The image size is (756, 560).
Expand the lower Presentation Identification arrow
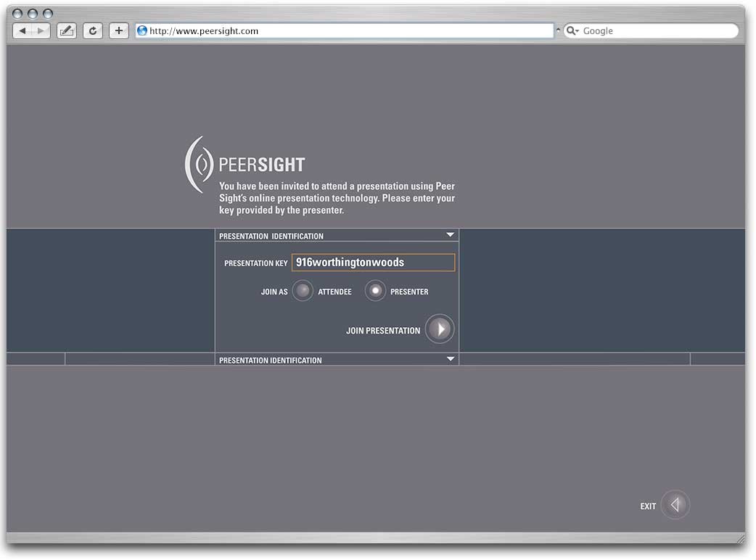451,359
